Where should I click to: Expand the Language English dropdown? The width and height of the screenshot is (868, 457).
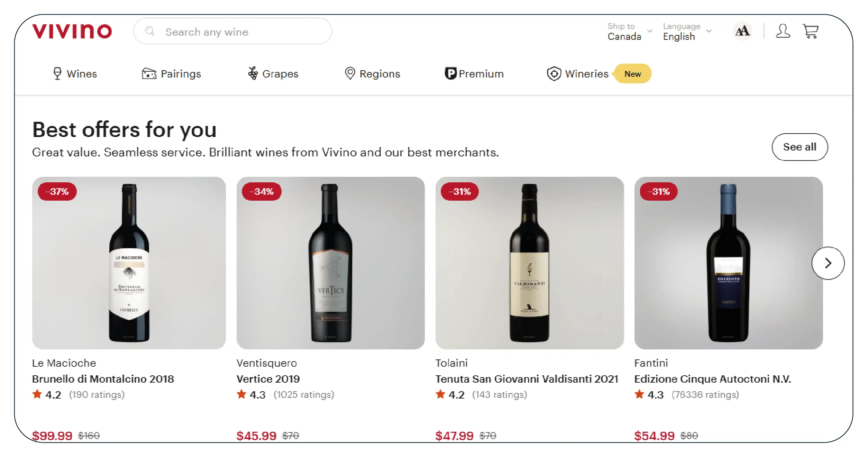[687, 31]
